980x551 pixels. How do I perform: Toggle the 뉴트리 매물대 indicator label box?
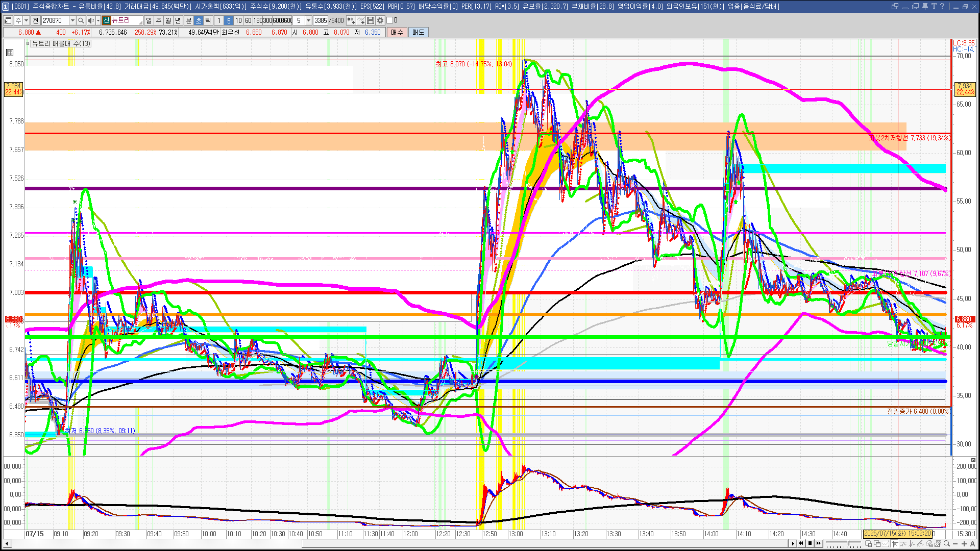[x=28, y=43]
